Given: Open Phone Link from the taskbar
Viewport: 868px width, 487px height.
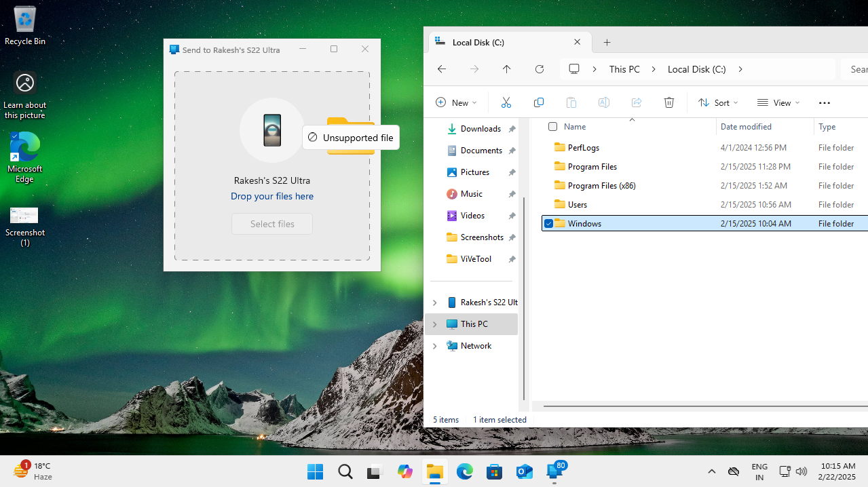Looking at the screenshot, I should [x=554, y=471].
